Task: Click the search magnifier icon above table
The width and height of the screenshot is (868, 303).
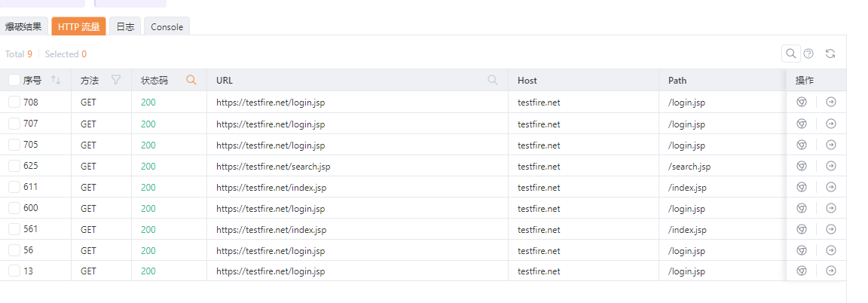Action: (790, 54)
